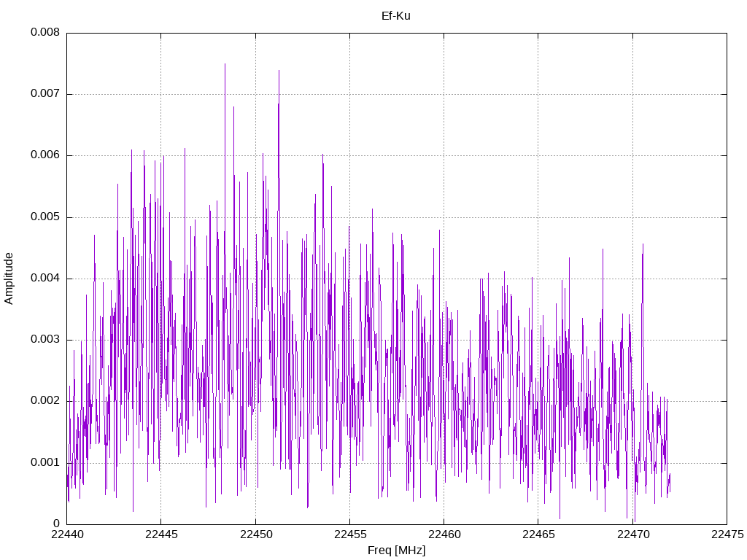Select the Amplitude y-axis label
This screenshot has width=747, height=560.
click(9, 279)
